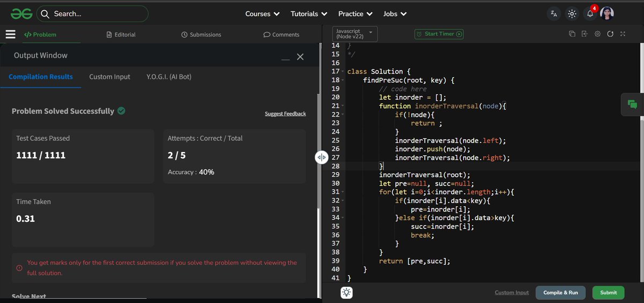Viewport: 644px width, 303px height.
Task: Click 'class Solution {' code line
Action: pos(378,71)
